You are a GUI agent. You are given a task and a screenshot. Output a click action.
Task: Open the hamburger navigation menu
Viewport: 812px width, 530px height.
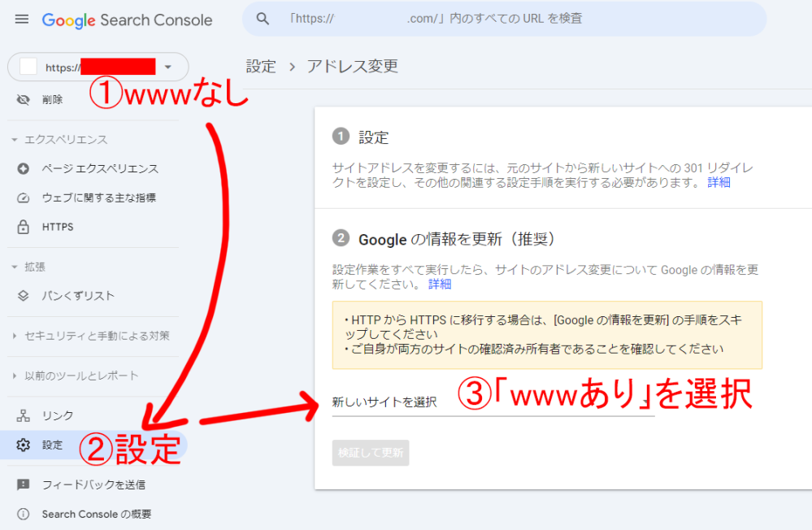pos(22,20)
